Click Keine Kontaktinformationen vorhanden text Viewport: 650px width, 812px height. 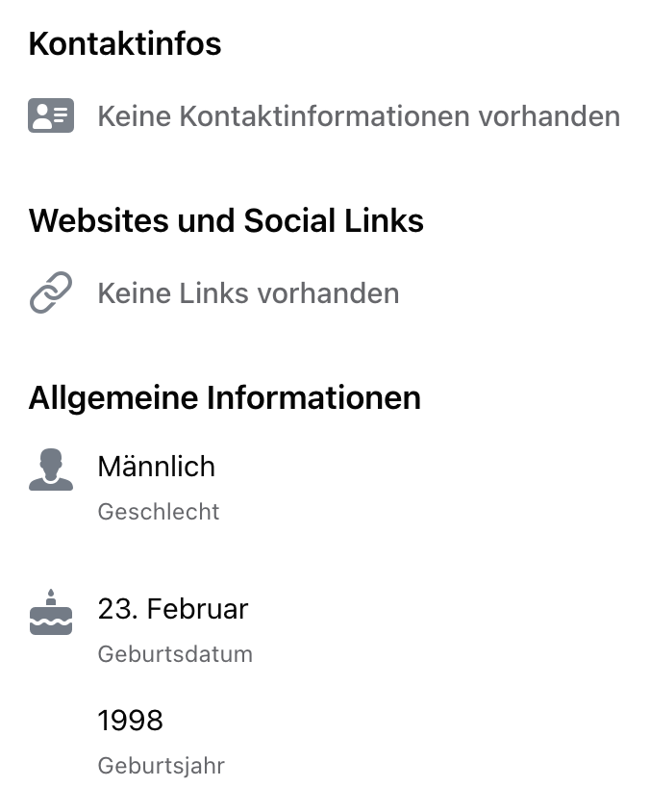click(x=359, y=116)
